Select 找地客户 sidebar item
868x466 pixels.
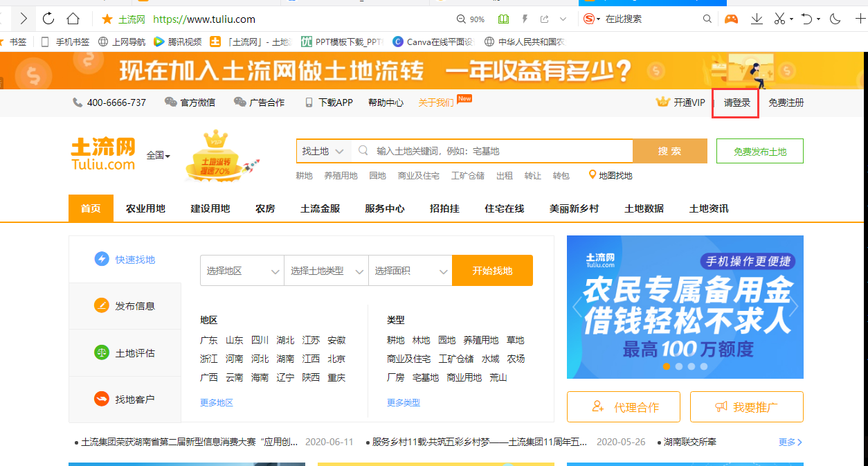pos(125,400)
